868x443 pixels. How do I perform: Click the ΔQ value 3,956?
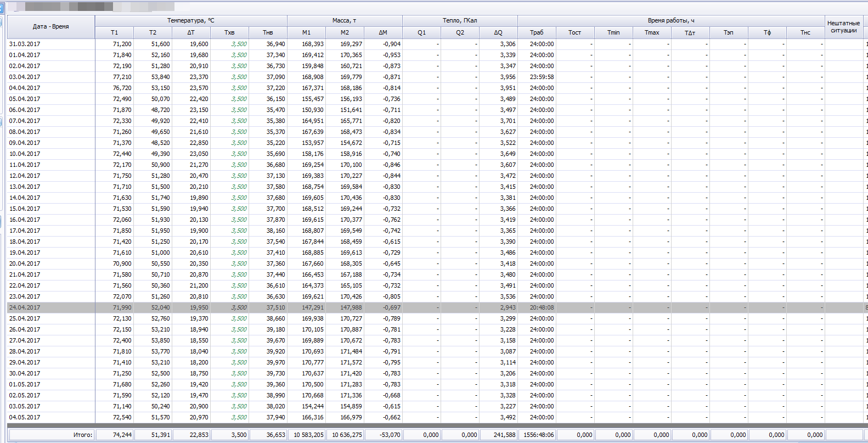[x=508, y=77]
